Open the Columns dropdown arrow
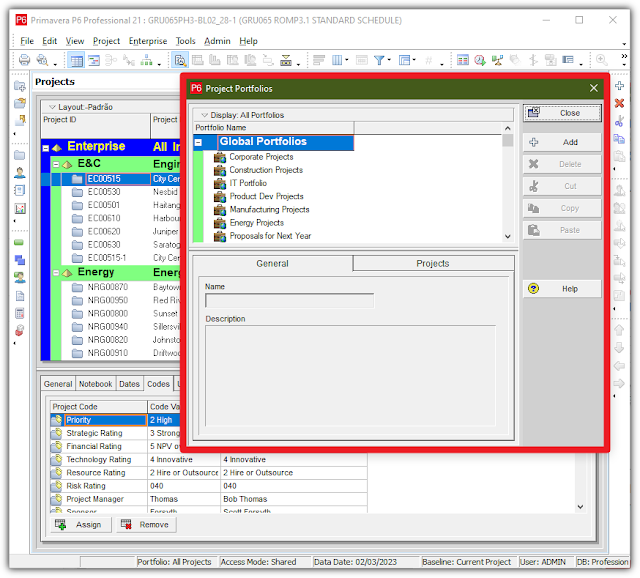Image resolution: width=640 pixels, height=578 pixels. tap(347, 60)
